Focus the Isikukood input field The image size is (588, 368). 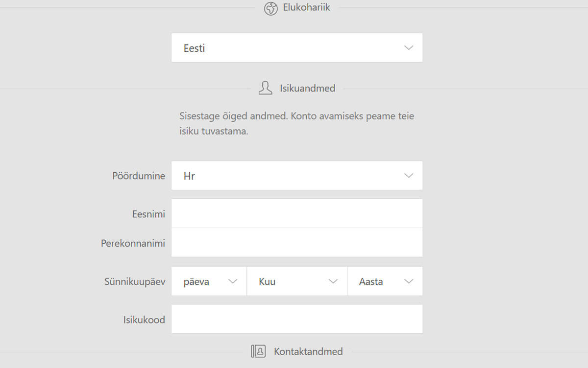[x=297, y=319]
